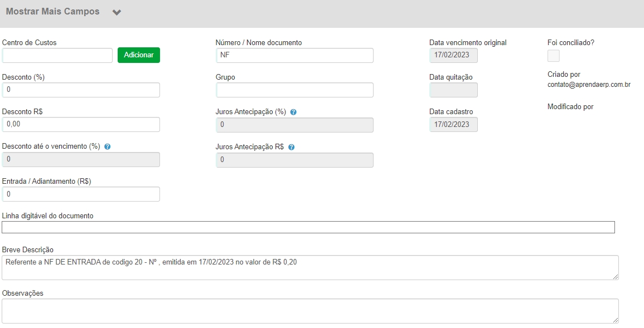
Task: Click the green Adicionar button
Action: pos(139,55)
